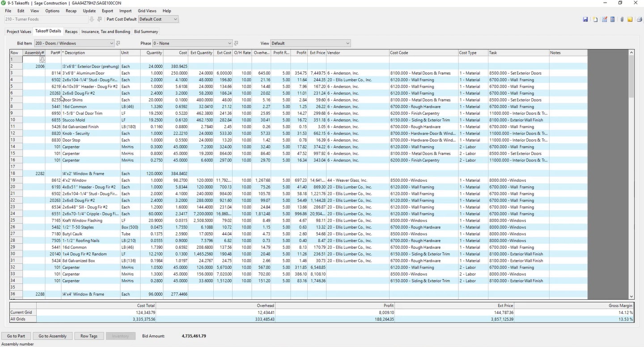The width and height of the screenshot is (644, 347).
Task: Open the Export menu
Action: tap(107, 11)
